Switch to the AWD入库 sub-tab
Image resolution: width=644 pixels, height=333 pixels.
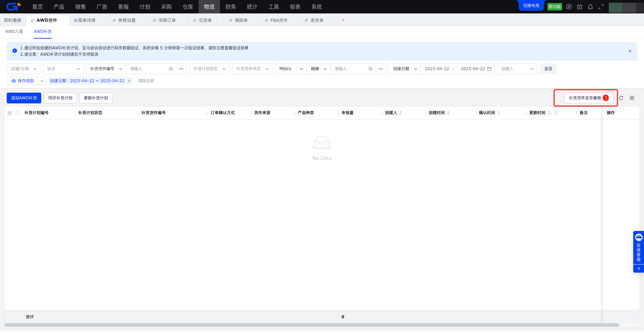point(14,32)
